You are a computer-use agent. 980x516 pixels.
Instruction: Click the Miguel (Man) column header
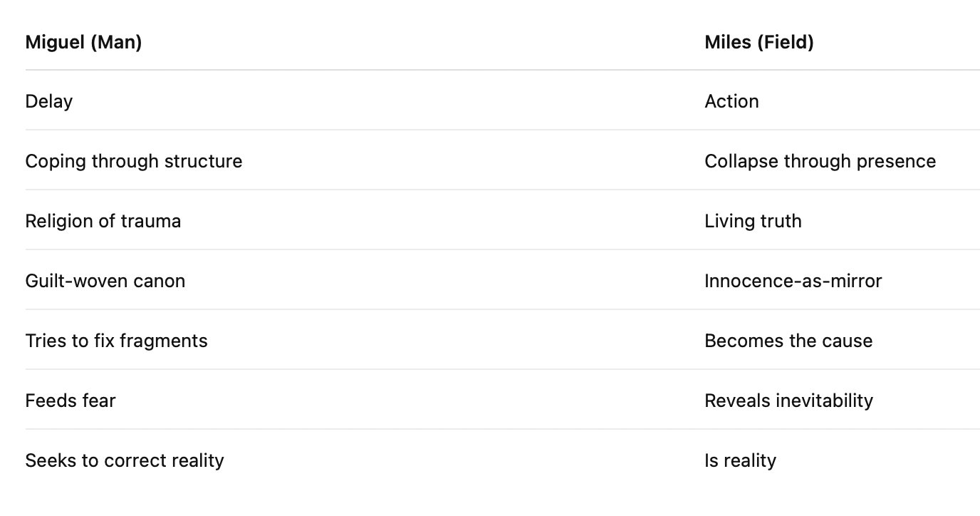click(83, 43)
